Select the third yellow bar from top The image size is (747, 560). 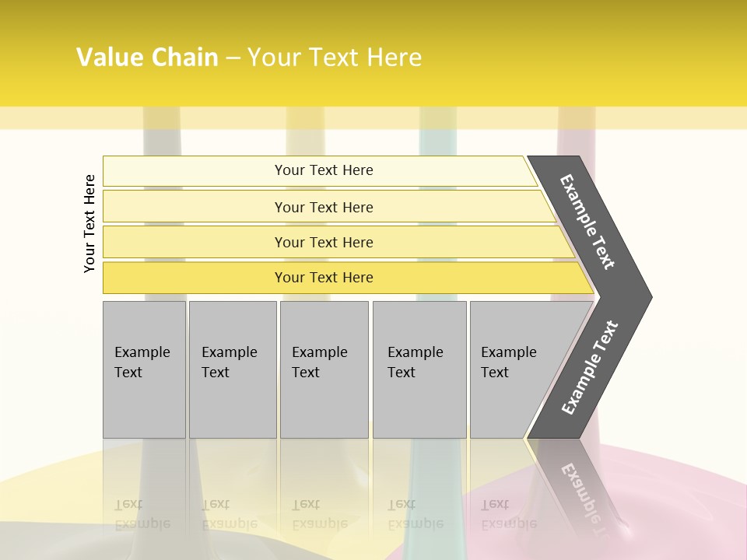(x=324, y=242)
